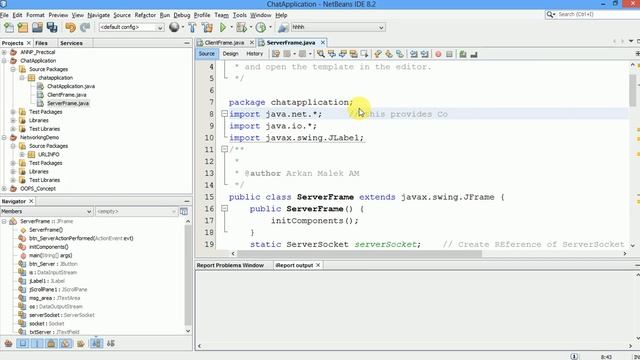This screenshot has height=360, width=640.
Task: Toggle Show Inherited Members in Navigator
Action: (x=8, y=344)
